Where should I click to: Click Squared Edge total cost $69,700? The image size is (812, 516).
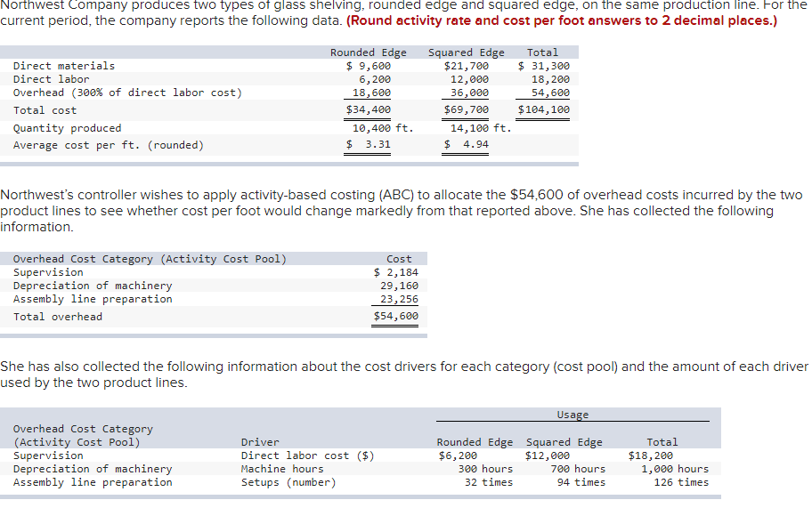point(466,109)
